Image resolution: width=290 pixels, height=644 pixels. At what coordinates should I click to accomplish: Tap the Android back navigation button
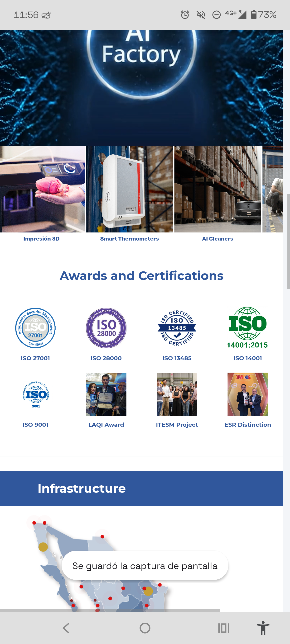click(x=66, y=628)
